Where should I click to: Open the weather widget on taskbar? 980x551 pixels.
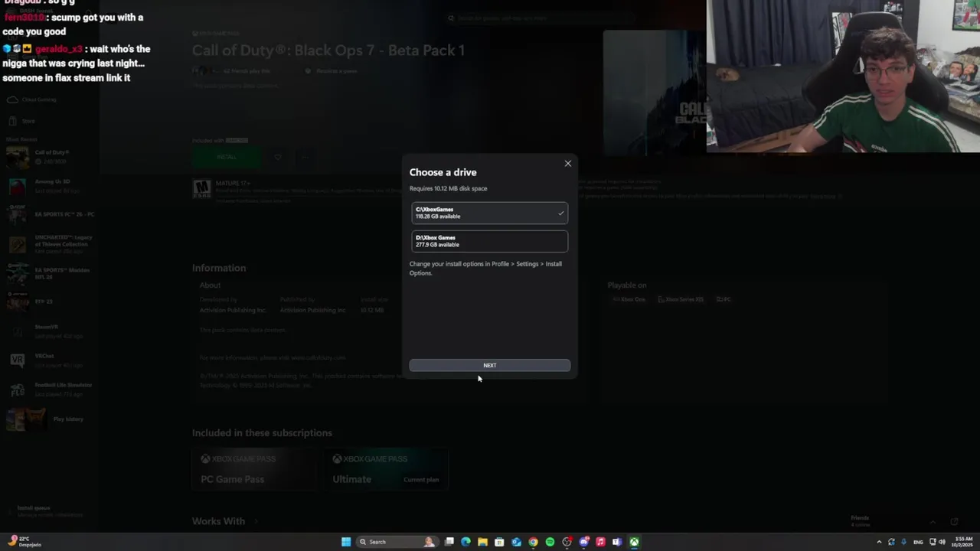pyautogui.click(x=24, y=542)
